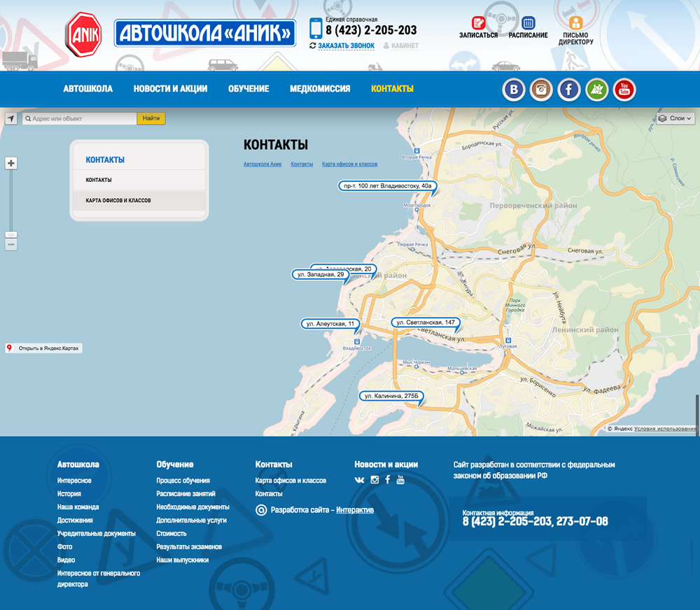Open footer link Результаты экзаменов

[189, 546]
